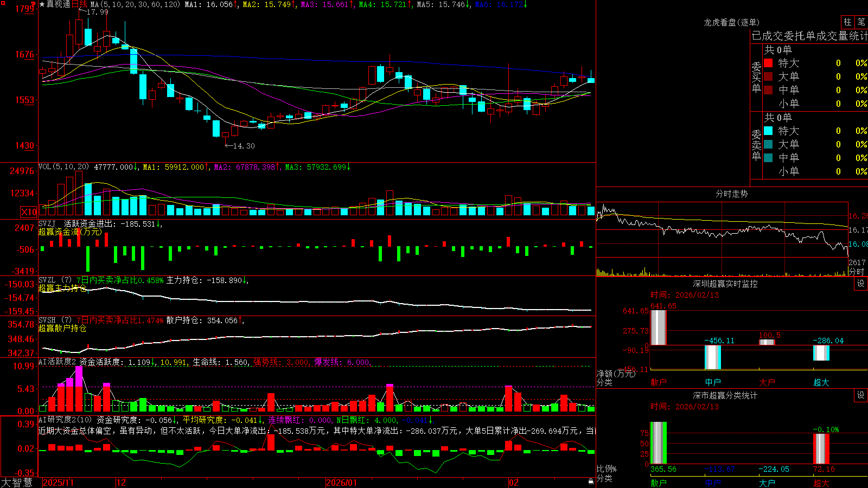Click the 爆发线: 6.000 label
868x488 pixels.
click(342, 362)
